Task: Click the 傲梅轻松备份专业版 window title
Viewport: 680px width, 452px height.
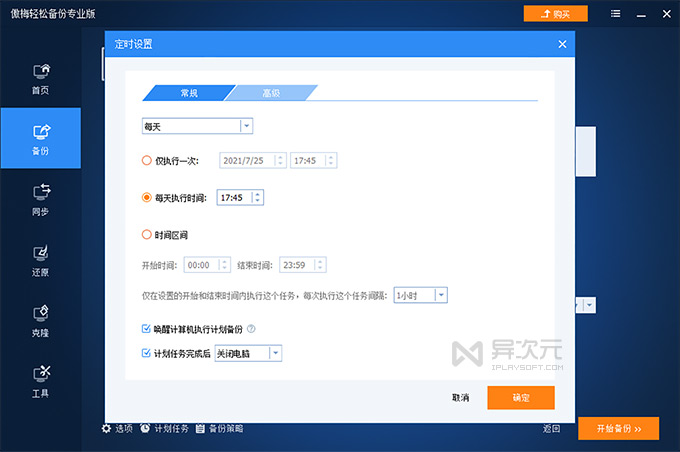Action: pyautogui.click(x=53, y=14)
